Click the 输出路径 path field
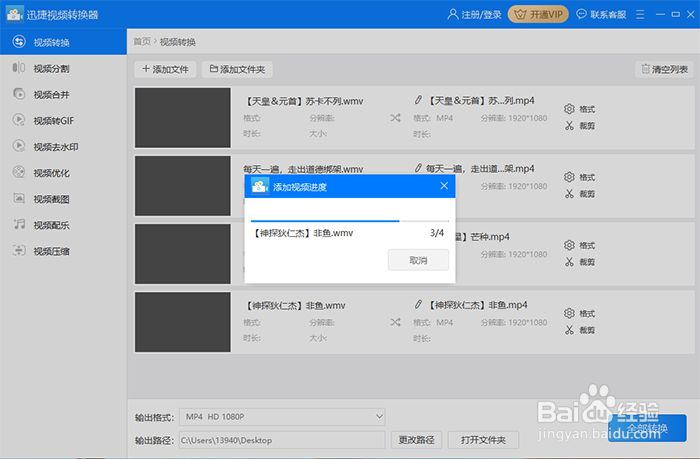Image resolution: width=700 pixels, height=459 pixels. [x=282, y=440]
